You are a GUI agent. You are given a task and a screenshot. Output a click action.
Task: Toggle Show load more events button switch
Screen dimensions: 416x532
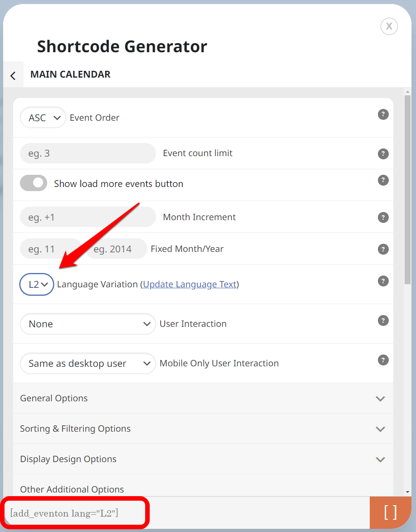click(34, 183)
